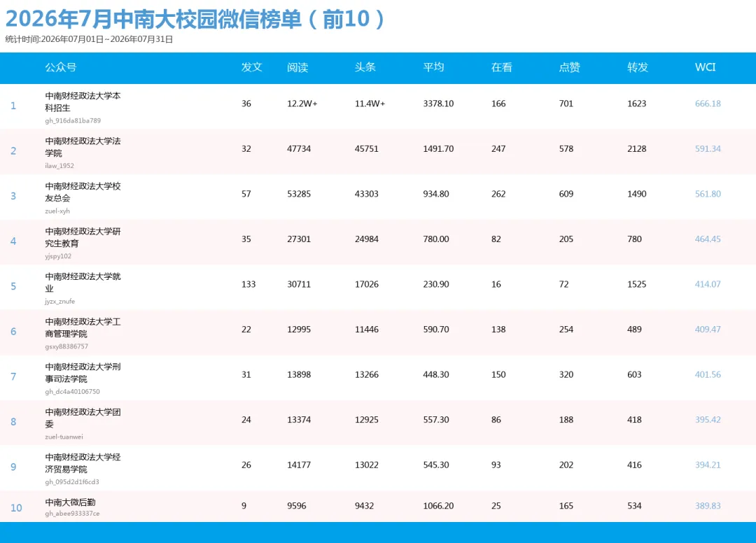Click rank number 10
The image size is (756, 543).
[x=16, y=508]
